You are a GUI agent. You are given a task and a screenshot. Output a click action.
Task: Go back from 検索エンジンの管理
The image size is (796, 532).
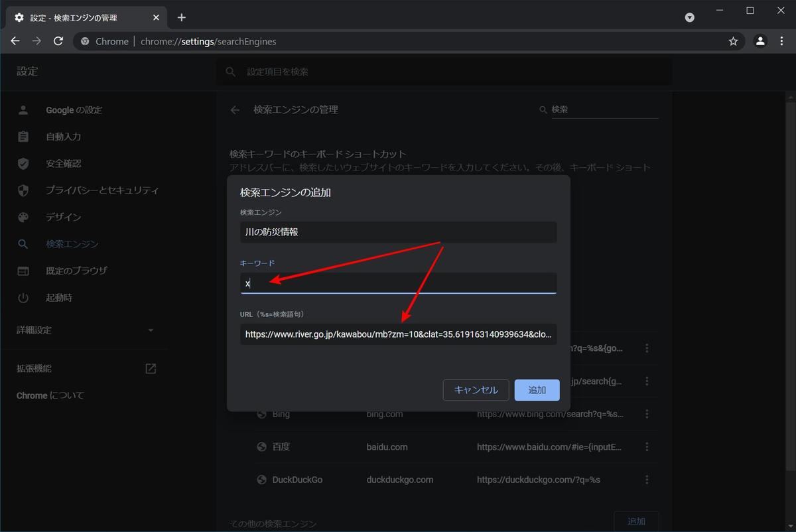tap(235, 110)
